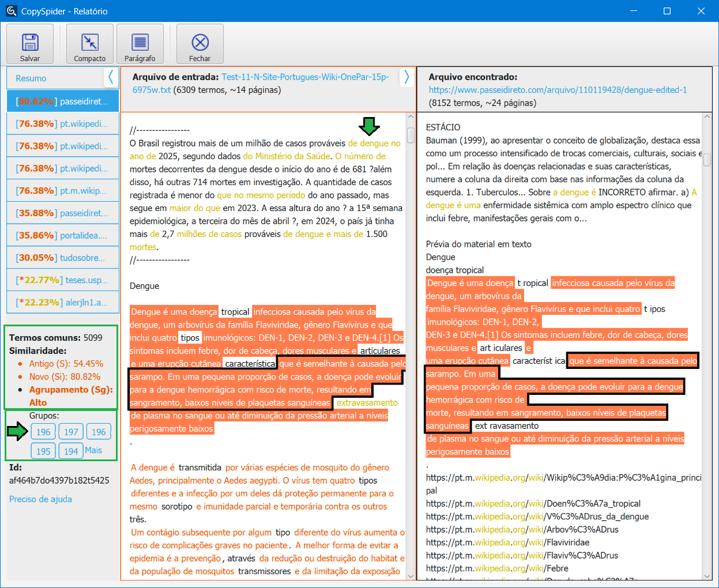This screenshot has width=719, height=588.
Task: Select the Parágrafo view icon
Action: pos(140,43)
